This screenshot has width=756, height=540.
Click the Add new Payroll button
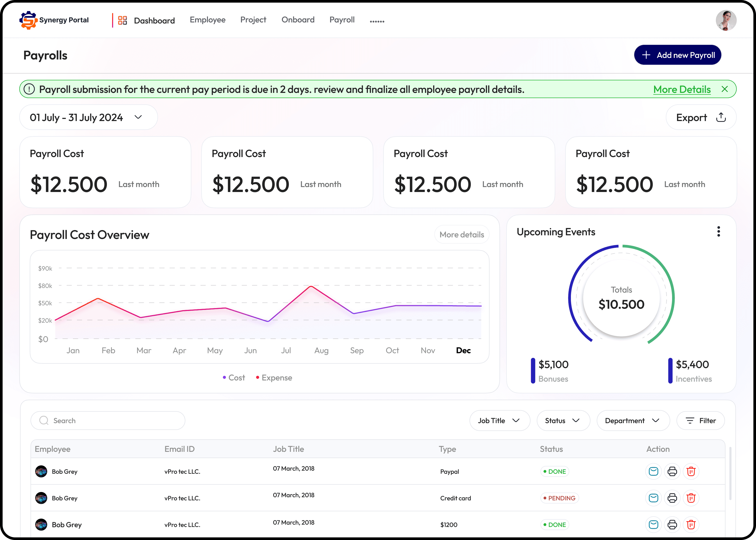(677, 55)
